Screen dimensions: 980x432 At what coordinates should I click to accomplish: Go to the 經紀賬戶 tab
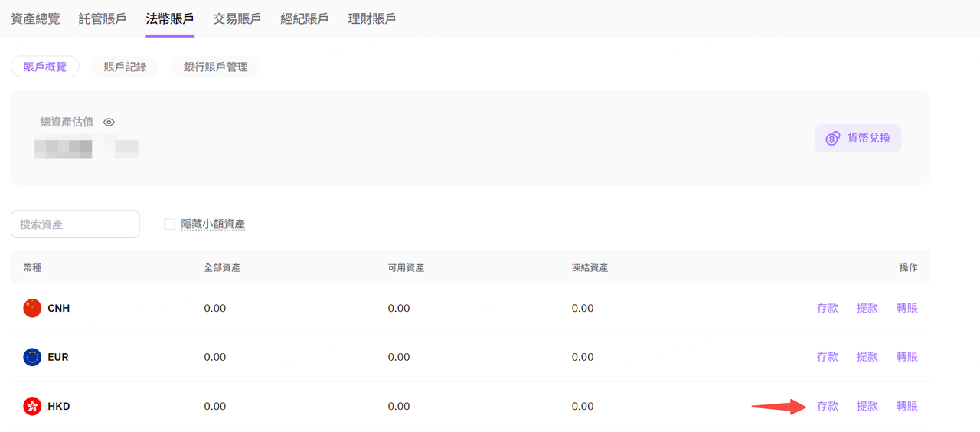[x=305, y=18]
